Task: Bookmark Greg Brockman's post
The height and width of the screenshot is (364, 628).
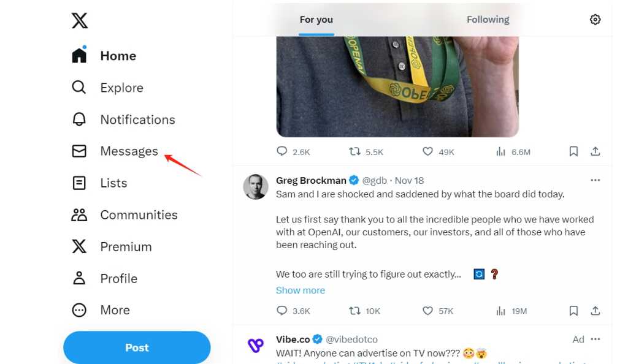Action: coord(573,311)
